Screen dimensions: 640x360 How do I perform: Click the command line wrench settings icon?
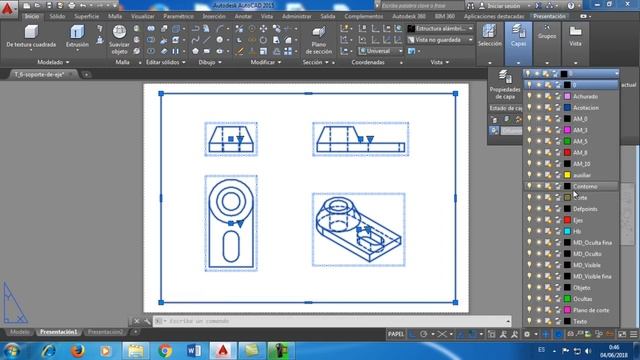tap(147, 321)
